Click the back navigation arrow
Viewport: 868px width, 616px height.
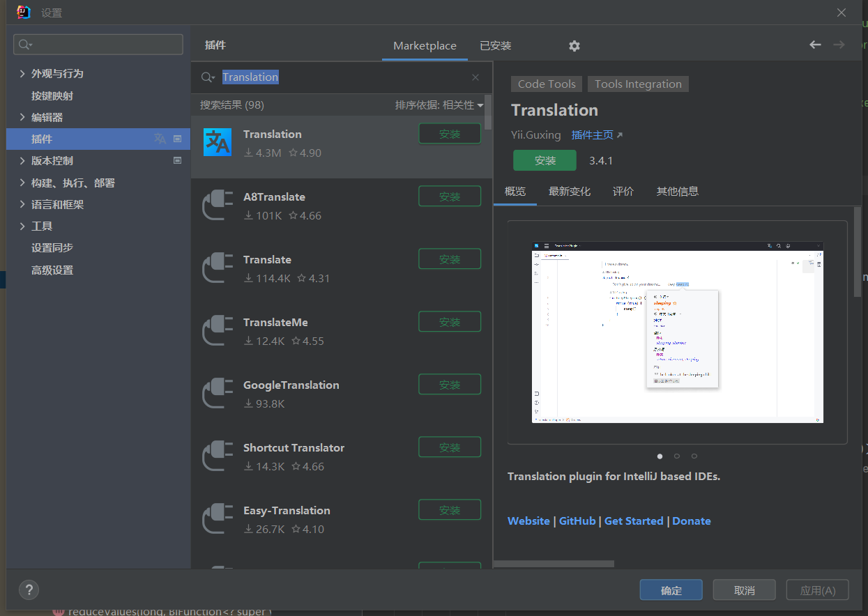815,45
